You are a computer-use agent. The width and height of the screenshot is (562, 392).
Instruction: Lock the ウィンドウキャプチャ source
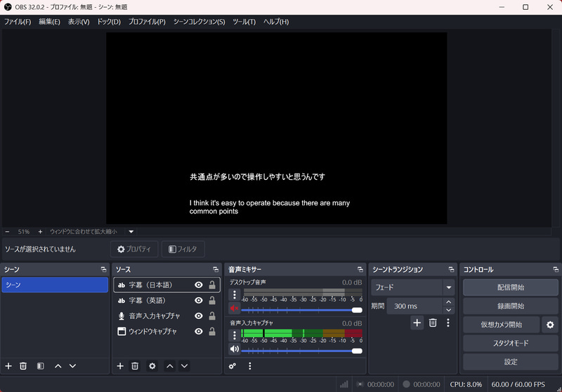tap(212, 332)
